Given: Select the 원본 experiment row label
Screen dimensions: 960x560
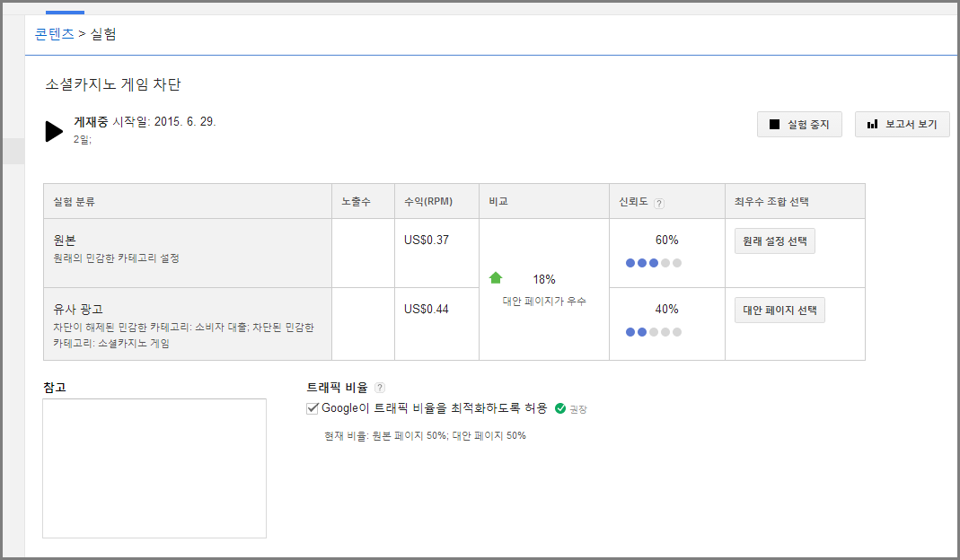Looking at the screenshot, I should point(67,241).
